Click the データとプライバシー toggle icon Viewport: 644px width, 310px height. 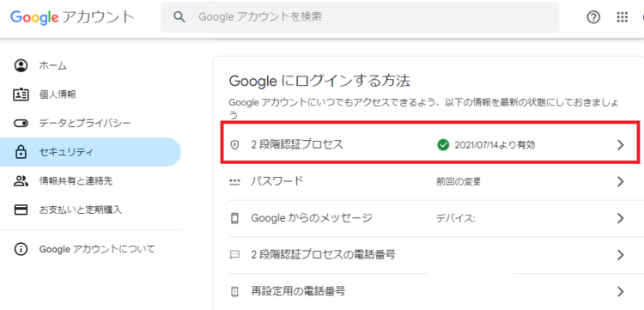click(21, 123)
